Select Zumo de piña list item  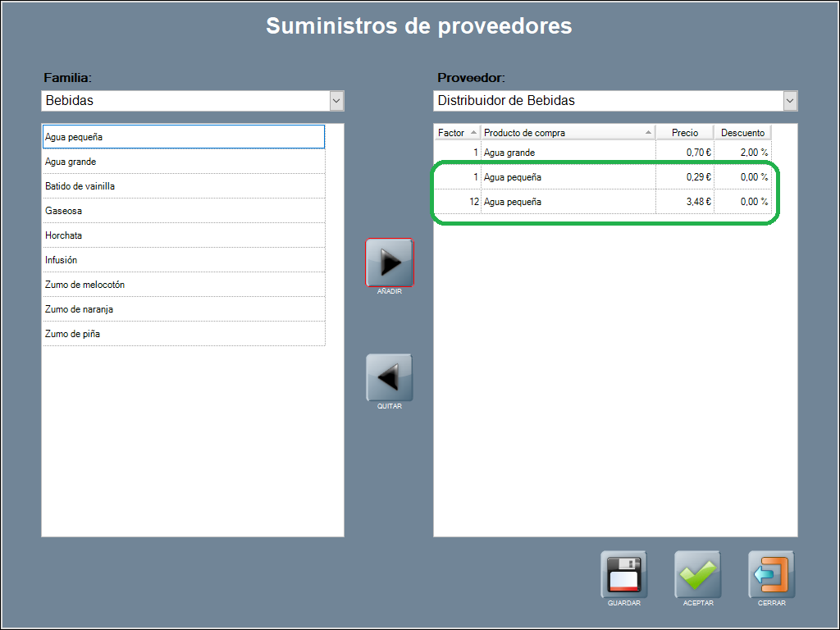[x=184, y=334]
